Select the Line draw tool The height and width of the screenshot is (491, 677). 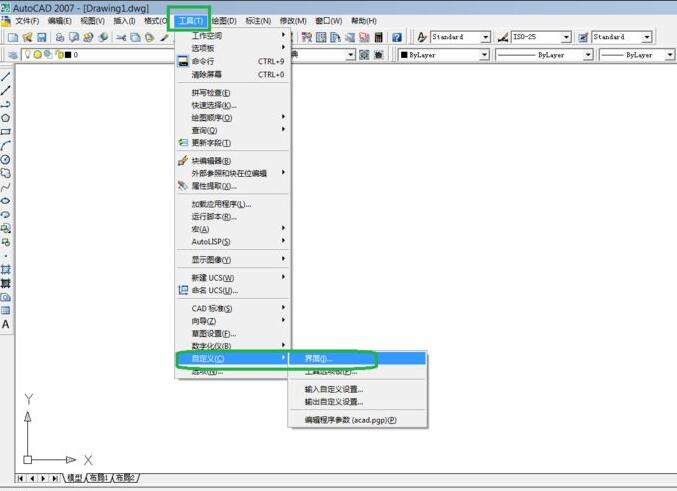[x=6, y=77]
